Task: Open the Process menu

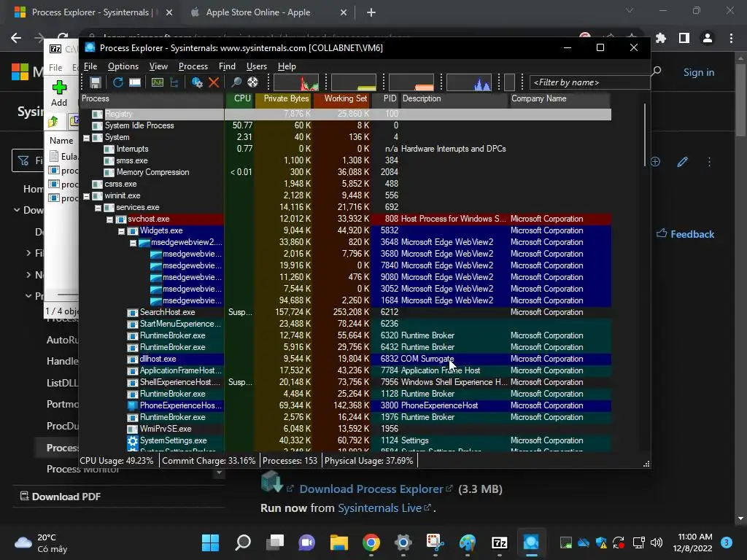Action: (193, 66)
